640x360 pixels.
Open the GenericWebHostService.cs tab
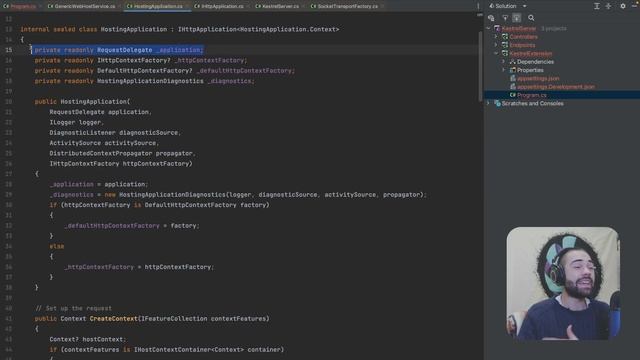coord(84,6)
